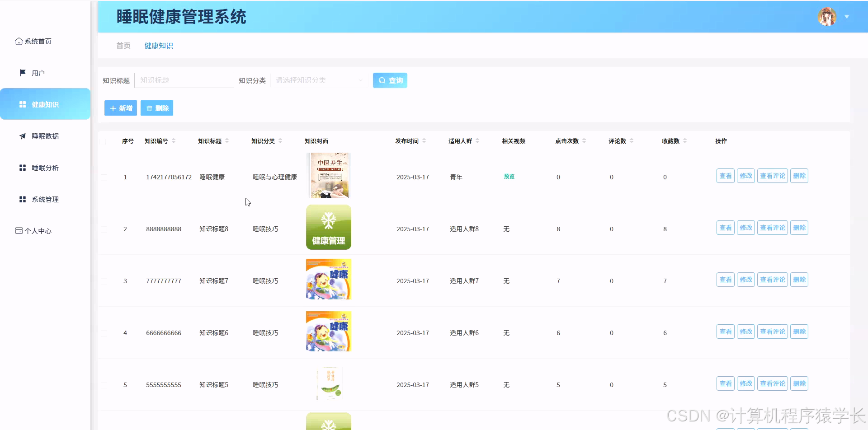Click inside the 知识标题 search input
868x430 pixels.
click(184, 80)
